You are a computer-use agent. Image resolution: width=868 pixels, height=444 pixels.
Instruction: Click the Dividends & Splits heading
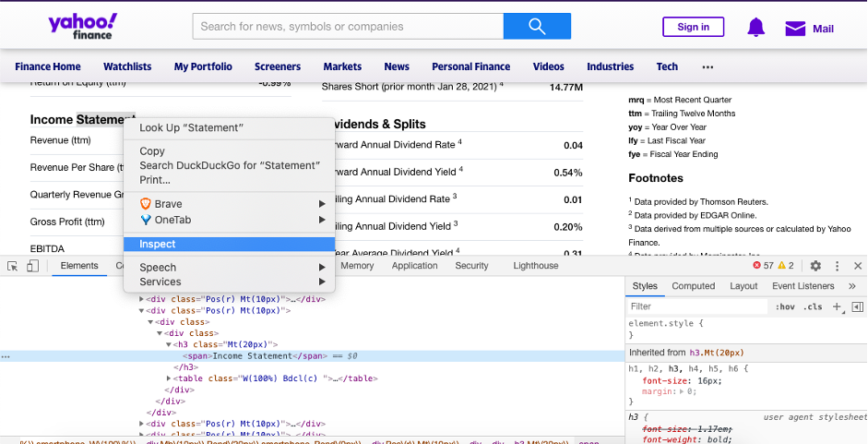point(379,125)
